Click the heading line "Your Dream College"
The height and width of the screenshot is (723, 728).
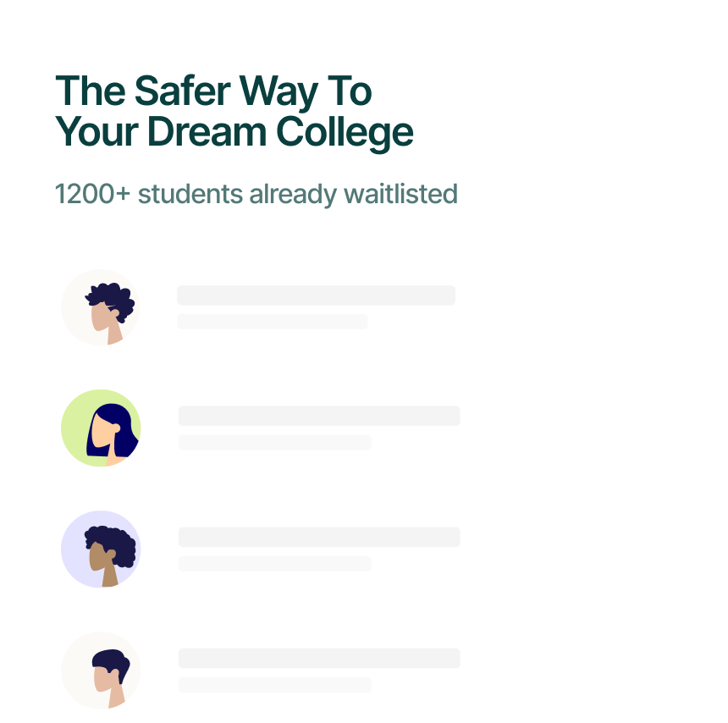pyautogui.click(x=234, y=132)
